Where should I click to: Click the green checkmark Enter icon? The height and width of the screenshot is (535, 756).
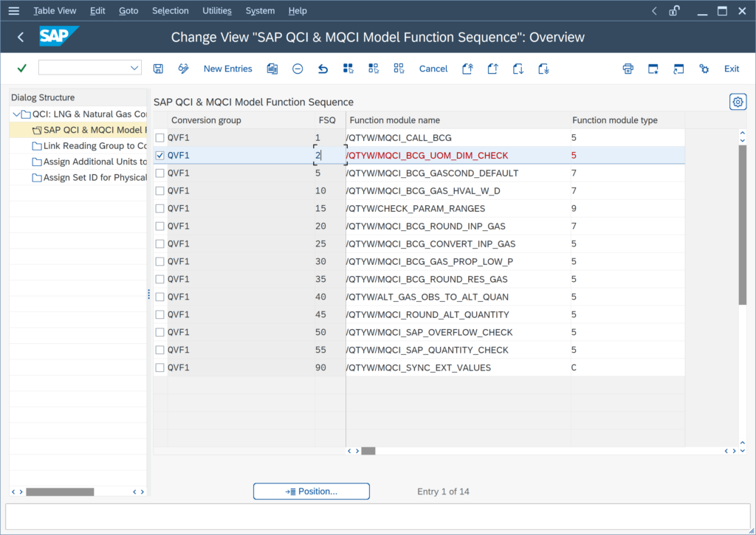pyautogui.click(x=21, y=69)
